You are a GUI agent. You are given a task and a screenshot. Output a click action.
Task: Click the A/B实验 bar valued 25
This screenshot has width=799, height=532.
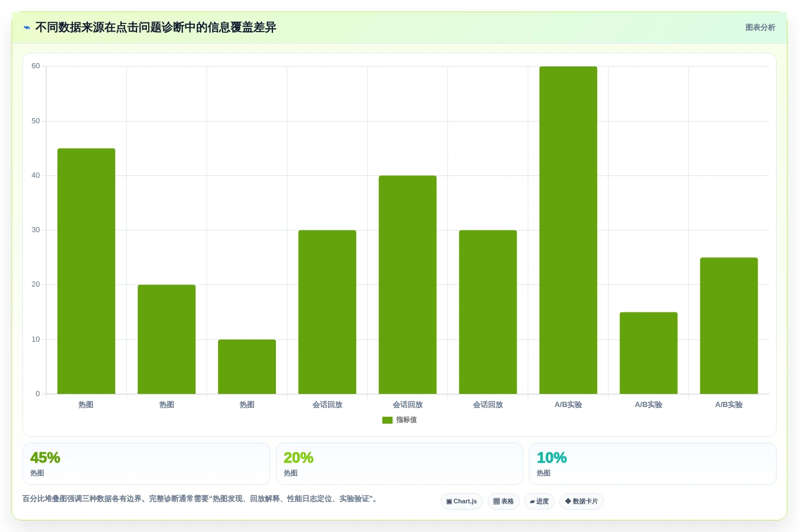pos(729,326)
